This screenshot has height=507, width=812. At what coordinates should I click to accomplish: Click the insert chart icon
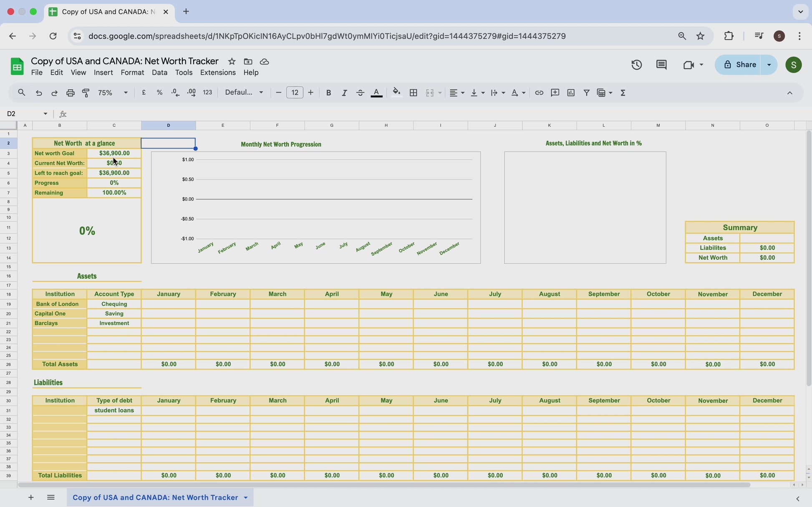[x=571, y=93]
